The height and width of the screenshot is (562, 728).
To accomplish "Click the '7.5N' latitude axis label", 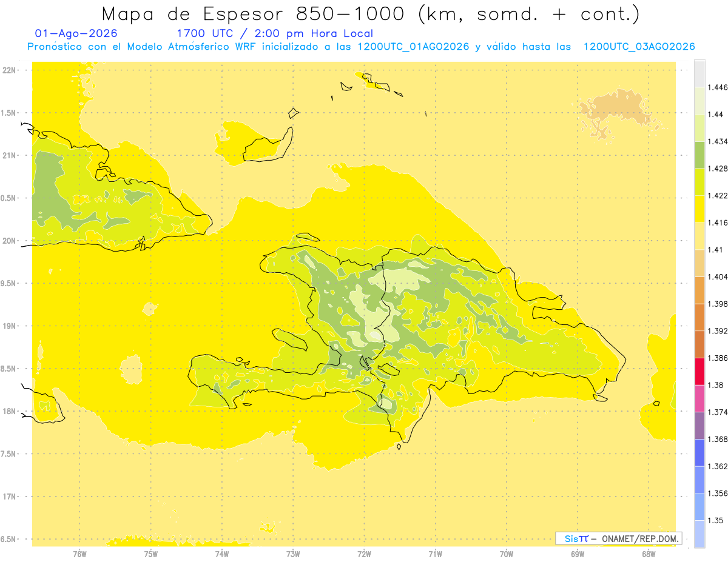I will coord(9,454).
